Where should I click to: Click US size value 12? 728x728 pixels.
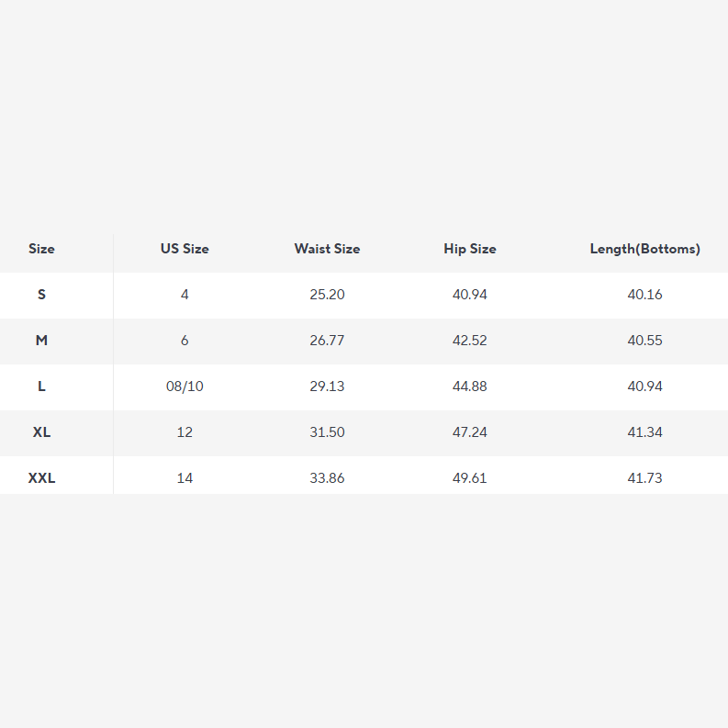pyautogui.click(x=185, y=432)
